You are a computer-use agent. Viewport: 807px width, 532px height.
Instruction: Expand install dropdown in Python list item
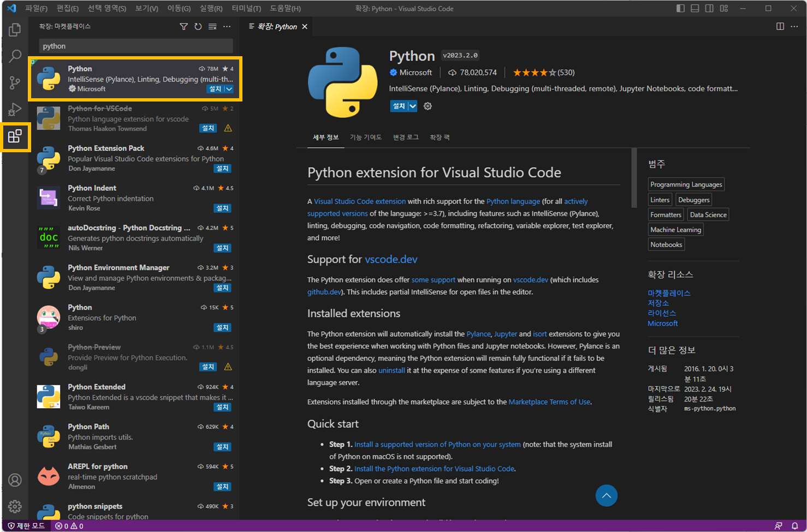[229, 89]
